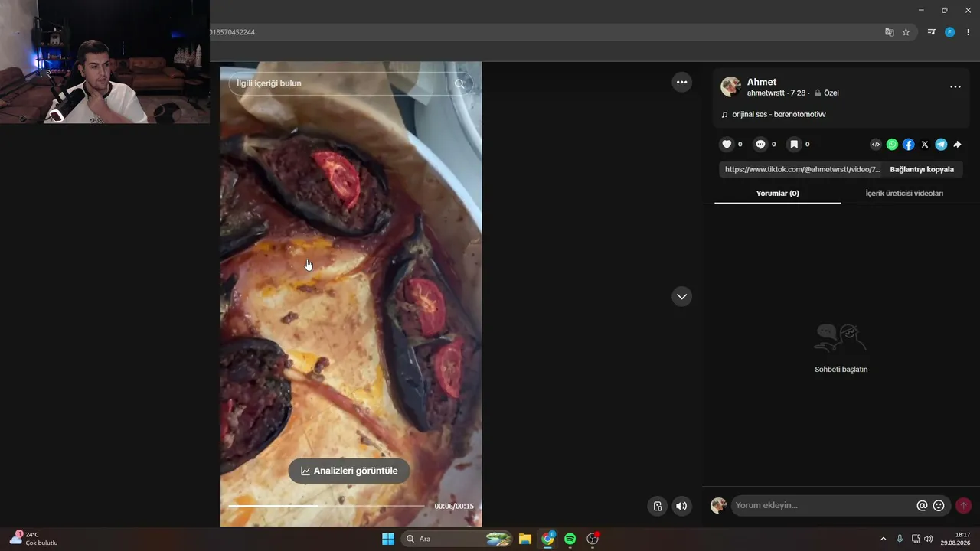
Task: Like the video with the heart icon
Action: tap(727, 144)
